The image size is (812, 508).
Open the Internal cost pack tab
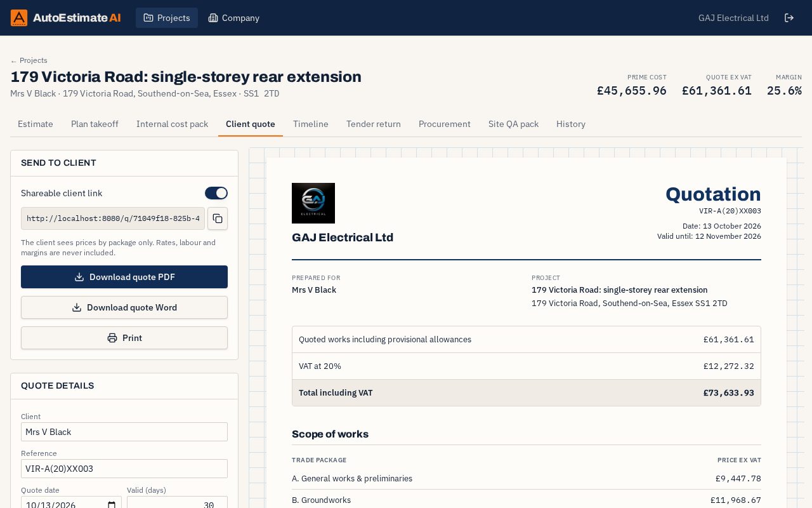[x=172, y=124]
